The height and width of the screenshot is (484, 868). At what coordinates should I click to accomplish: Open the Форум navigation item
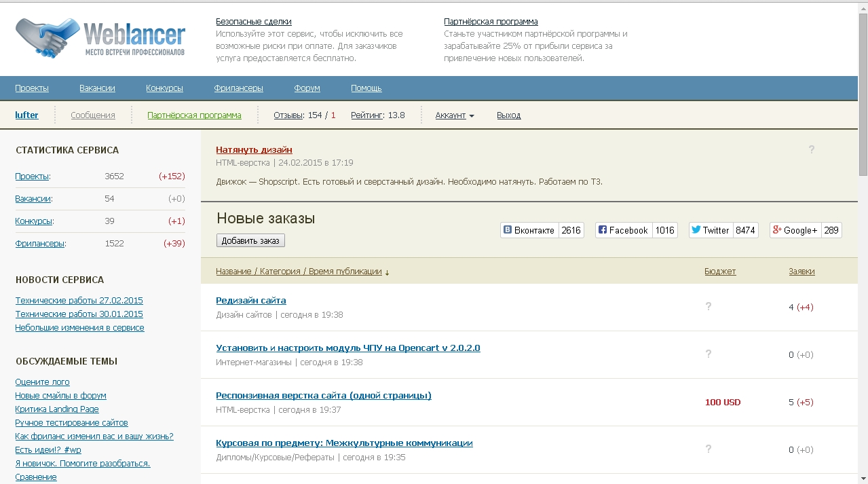click(x=307, y=88)
